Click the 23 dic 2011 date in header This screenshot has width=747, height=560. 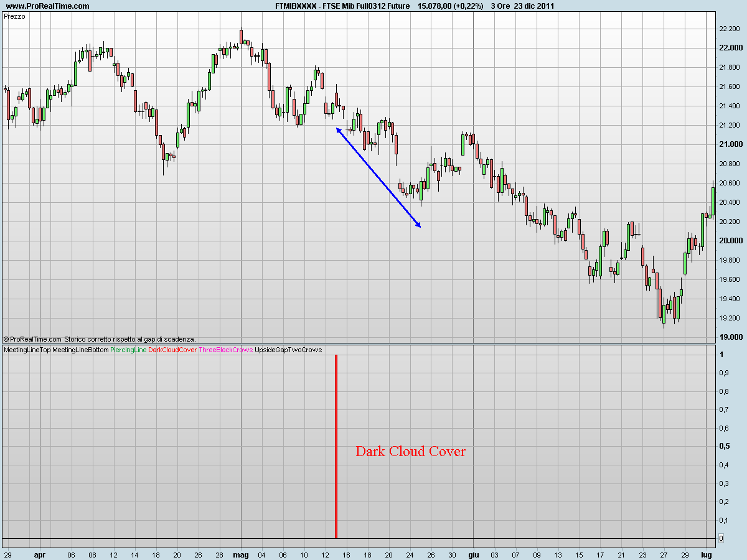pos(534,6)
